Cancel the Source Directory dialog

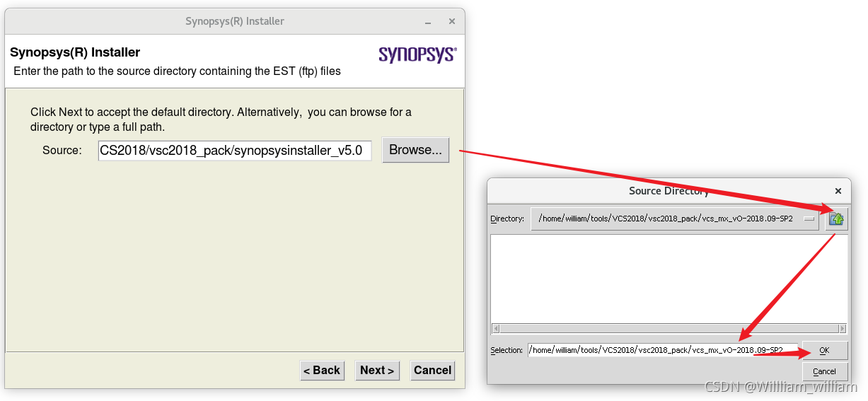(824, 371)
